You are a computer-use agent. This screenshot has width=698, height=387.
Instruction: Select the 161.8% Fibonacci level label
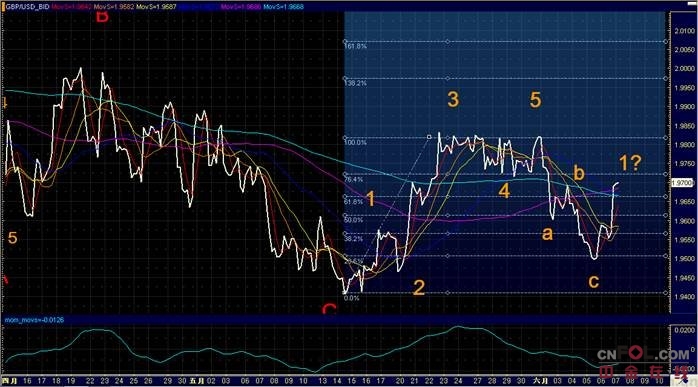[355, 46]
